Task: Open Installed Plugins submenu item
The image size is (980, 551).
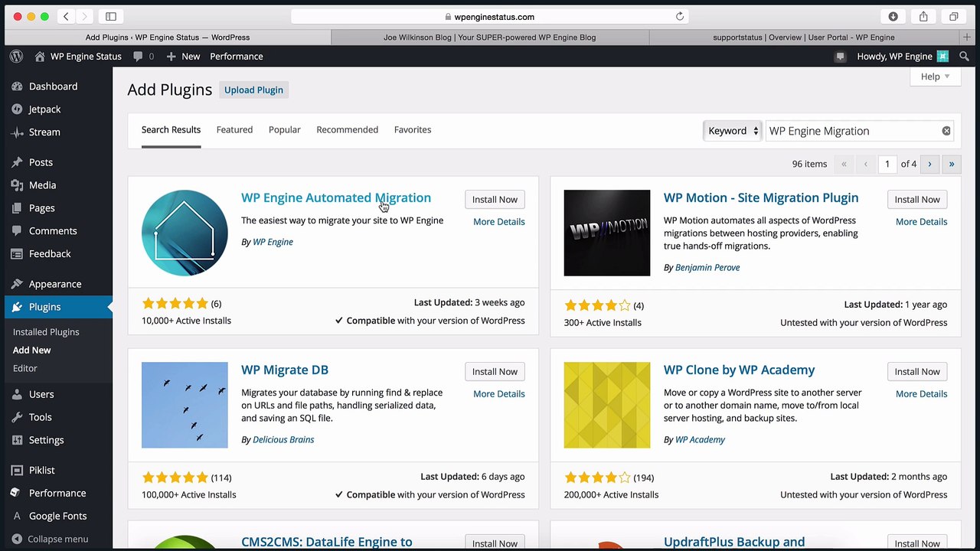Action: coord(46,332)
